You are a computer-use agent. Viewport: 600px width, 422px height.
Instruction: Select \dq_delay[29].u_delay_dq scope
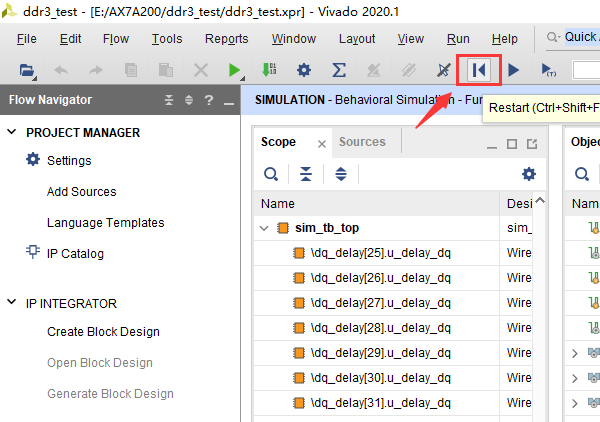tap(380, 353)
